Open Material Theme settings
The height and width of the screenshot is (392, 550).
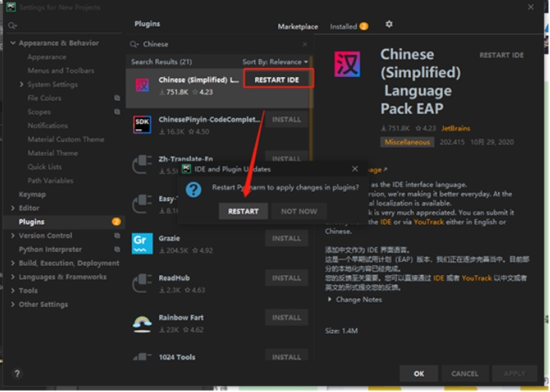pyautogui.click(x=53, y=153)
